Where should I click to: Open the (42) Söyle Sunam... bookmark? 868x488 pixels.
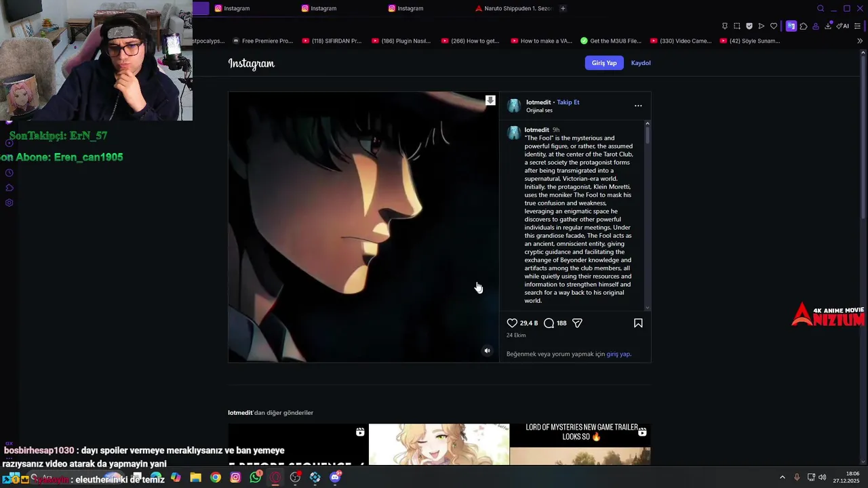point(750,41)
